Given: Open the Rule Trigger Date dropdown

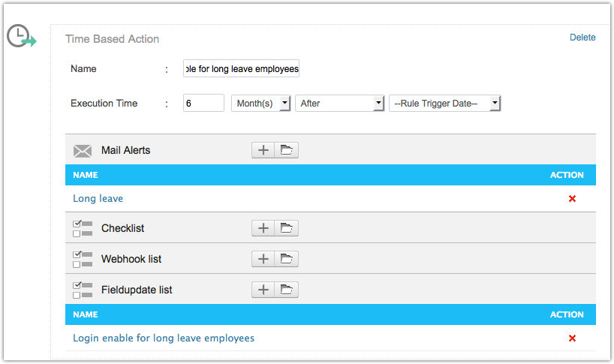Looking at the screenshot, I should 444,104.
